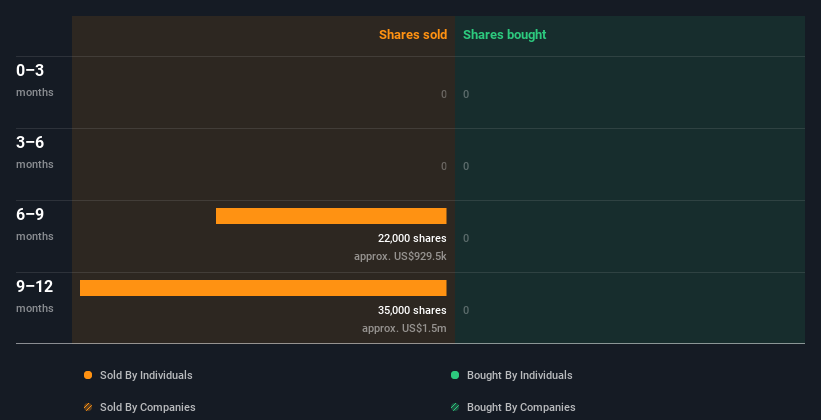Click the striped Sold By Companies legend icon
This screenshot has width=821, height=420.
pos(88,407)
